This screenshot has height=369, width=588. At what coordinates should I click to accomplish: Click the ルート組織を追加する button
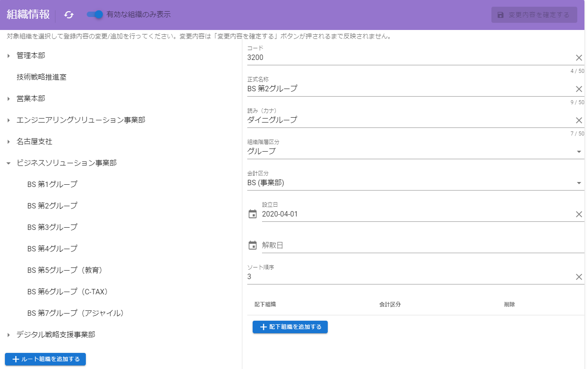tap(45, 359)
